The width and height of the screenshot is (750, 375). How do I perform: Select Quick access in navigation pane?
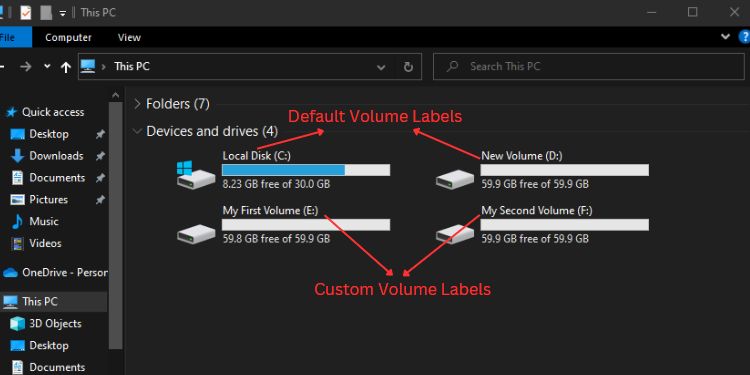click(53, 112)
